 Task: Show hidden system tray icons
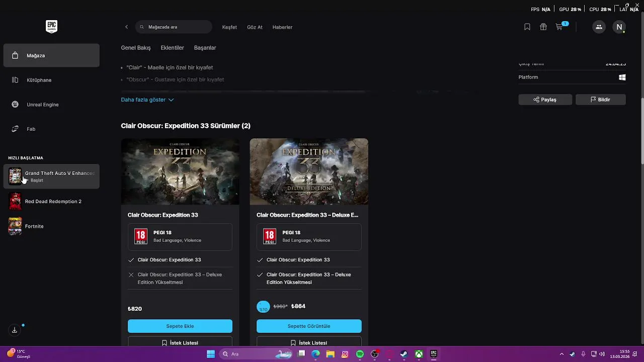(561, 354)
